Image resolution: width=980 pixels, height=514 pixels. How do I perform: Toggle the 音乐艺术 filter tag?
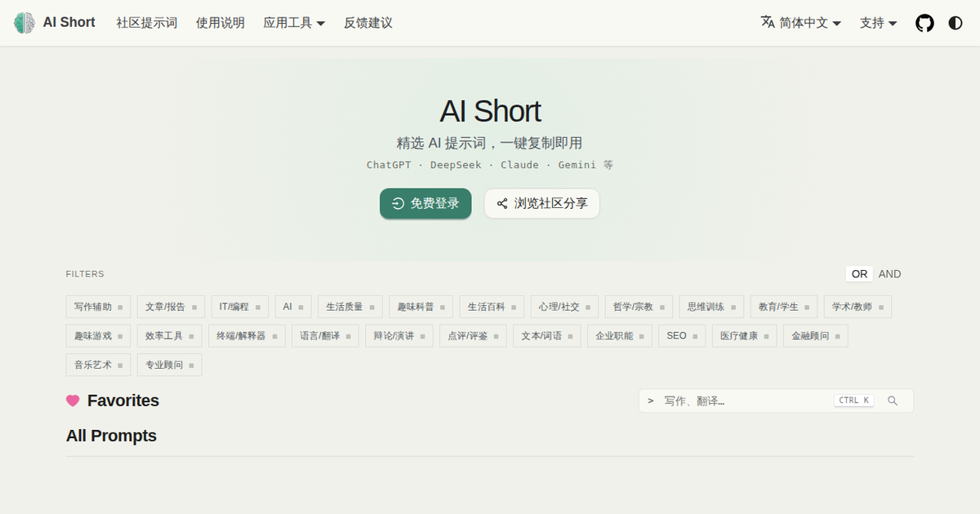(x=98, y=365)
